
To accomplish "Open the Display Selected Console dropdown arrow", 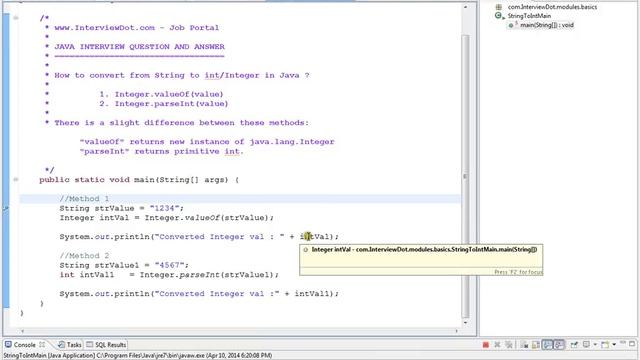I will 595,345.
